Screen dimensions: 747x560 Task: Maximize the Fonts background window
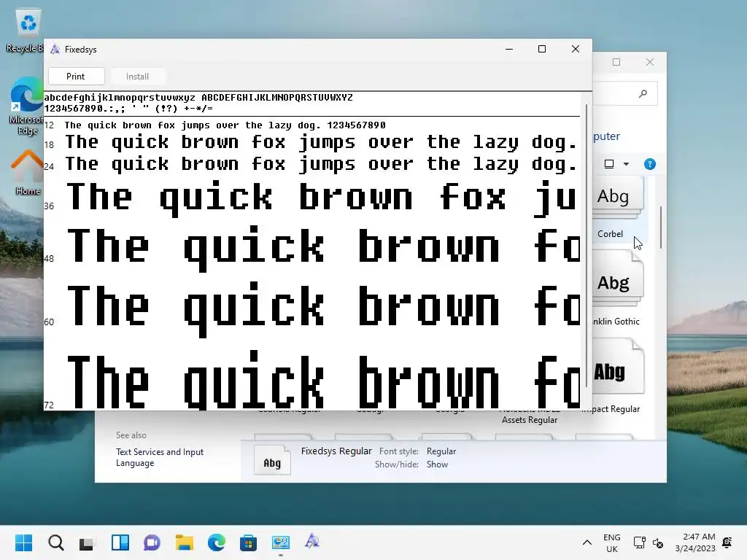point(616,62)
